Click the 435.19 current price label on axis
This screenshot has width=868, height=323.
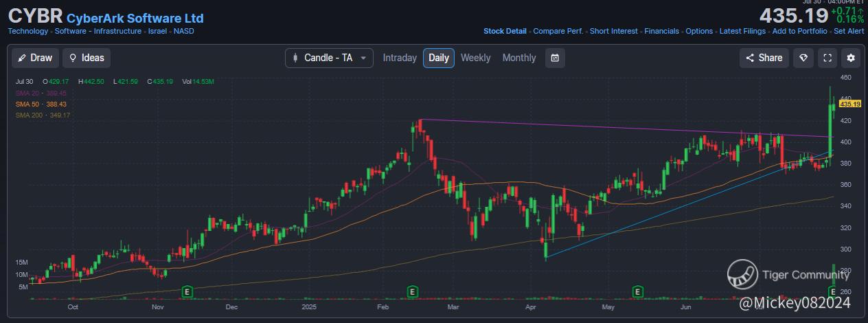(849, 104)
